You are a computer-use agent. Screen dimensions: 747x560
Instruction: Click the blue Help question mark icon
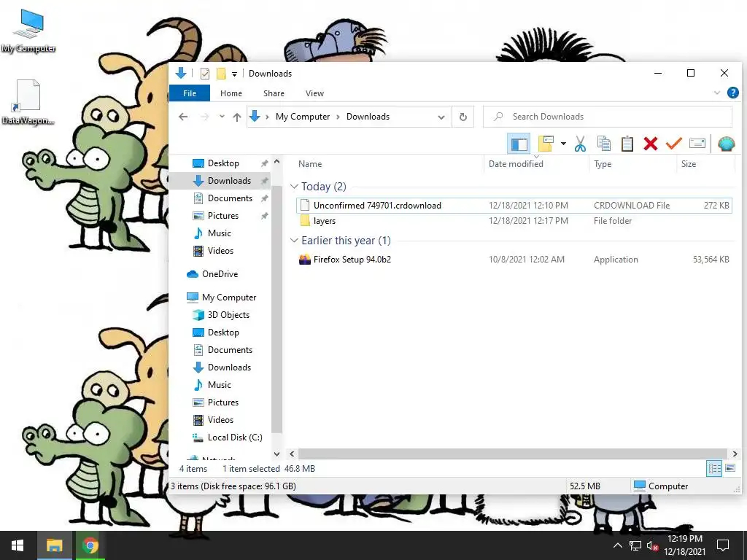[732, 93]
